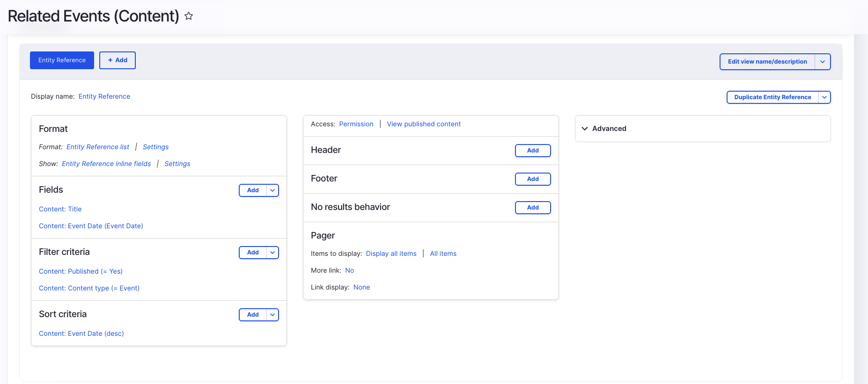868x384 pixels.
Task: Click the Duplicate Entity Reference button
Action: click(x=772, y=97)
